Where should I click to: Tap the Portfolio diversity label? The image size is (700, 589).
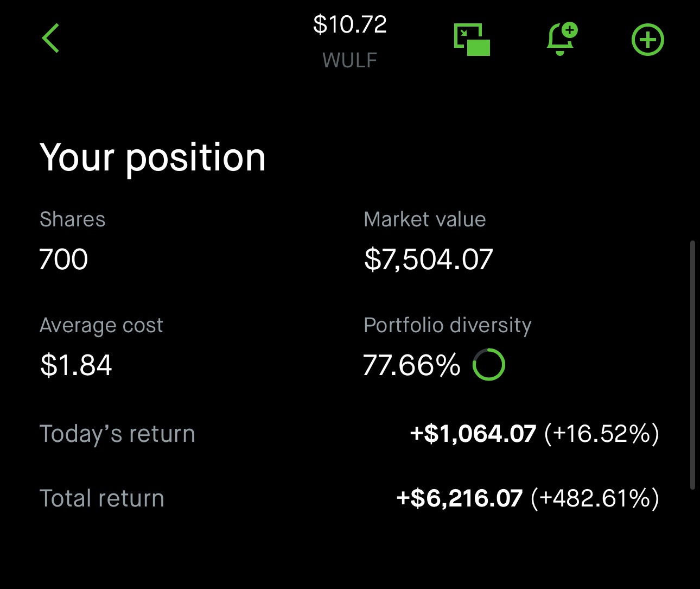click(447, 325)
